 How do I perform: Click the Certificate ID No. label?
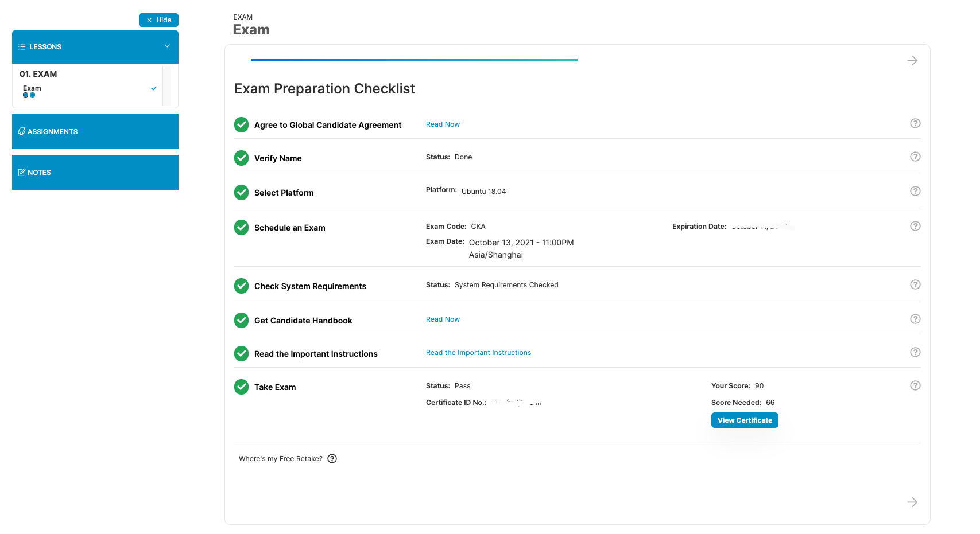click(x=456, y=403)
